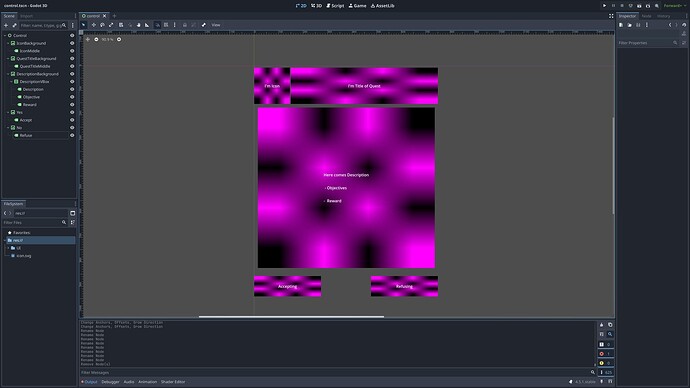Open the History dock tab
This screenshot has width=690, height=388.
click(x=664, y=16)
